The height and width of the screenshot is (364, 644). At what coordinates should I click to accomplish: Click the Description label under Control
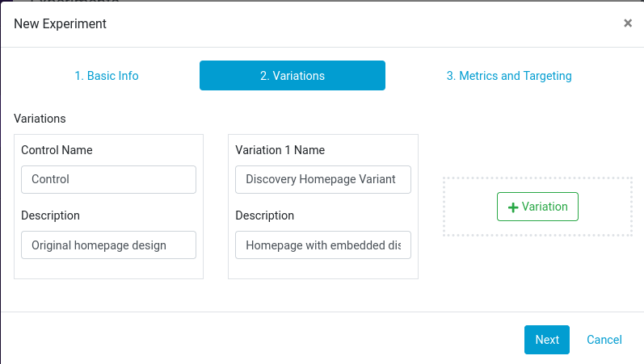point(50,215)
